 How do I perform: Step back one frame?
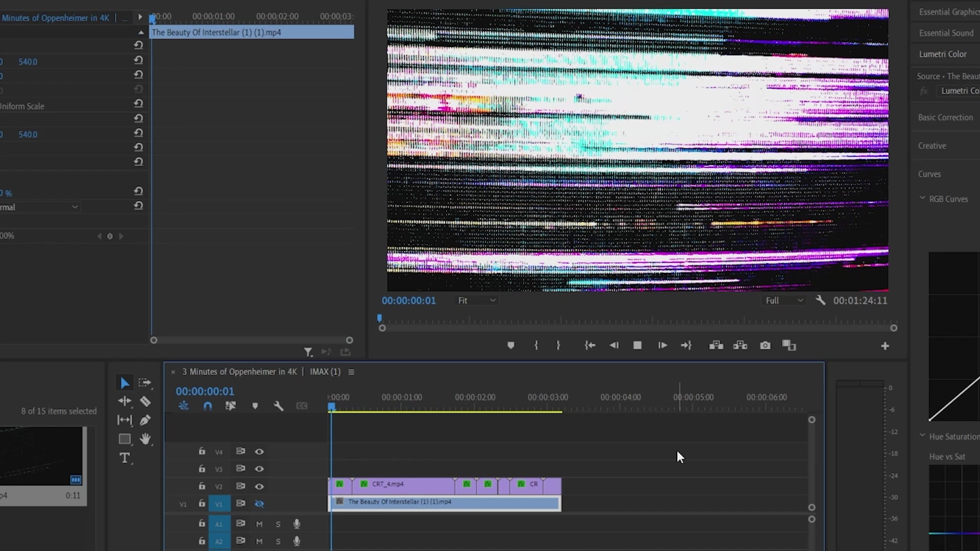(x=614, y=345)
